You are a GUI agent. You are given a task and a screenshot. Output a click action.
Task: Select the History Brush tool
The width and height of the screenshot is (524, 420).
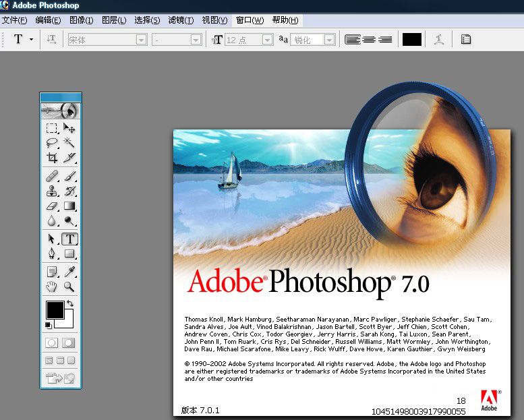tap(69, 191)
